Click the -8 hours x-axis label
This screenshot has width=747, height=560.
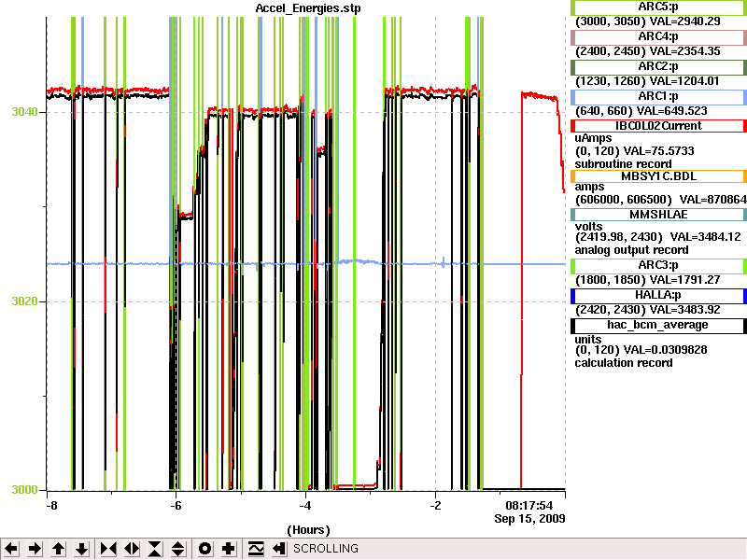51,506
